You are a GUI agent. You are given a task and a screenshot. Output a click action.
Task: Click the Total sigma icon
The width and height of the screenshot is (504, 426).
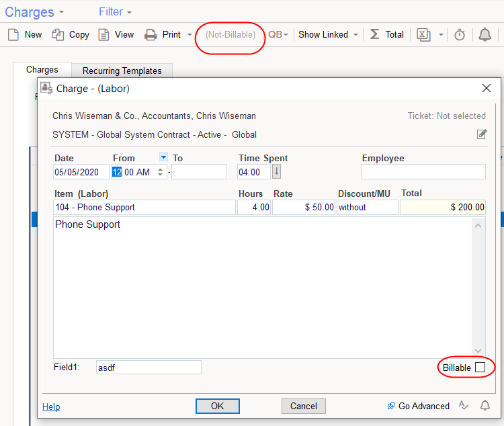point(374,35)
